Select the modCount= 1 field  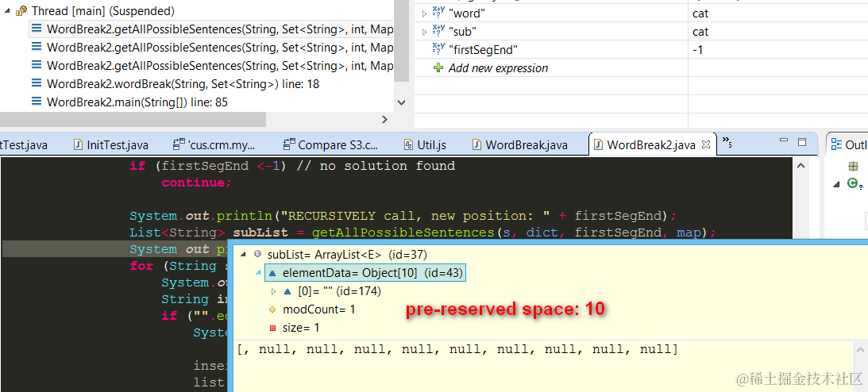point(319,309)
